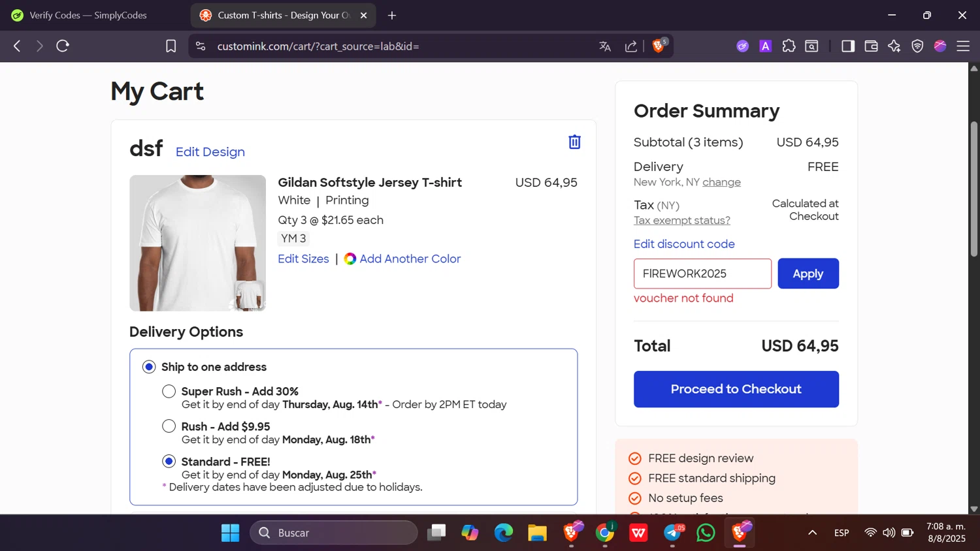This screenshot has width=980, height=551.
Task: Click the purple A extension icon
Action: pos(766,46)
